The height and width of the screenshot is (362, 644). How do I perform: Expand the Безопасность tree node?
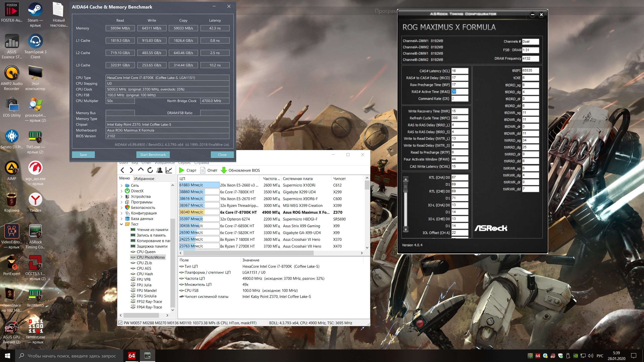tap(122, 208)
